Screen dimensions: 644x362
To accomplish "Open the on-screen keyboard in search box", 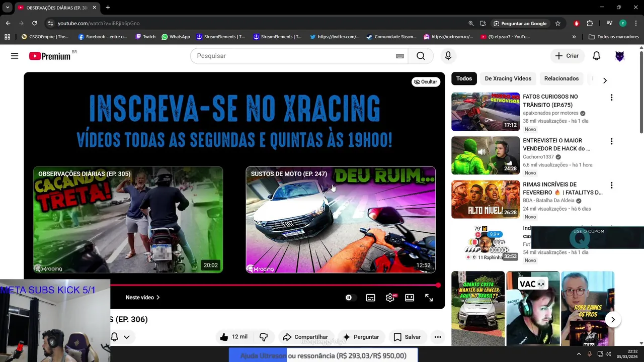I will [400, 56].
